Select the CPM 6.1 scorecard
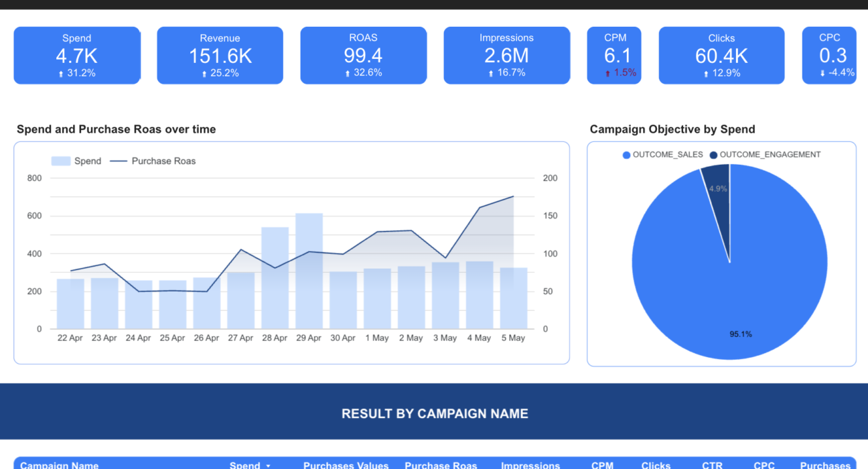868x469 pixels. click(614, 56)
